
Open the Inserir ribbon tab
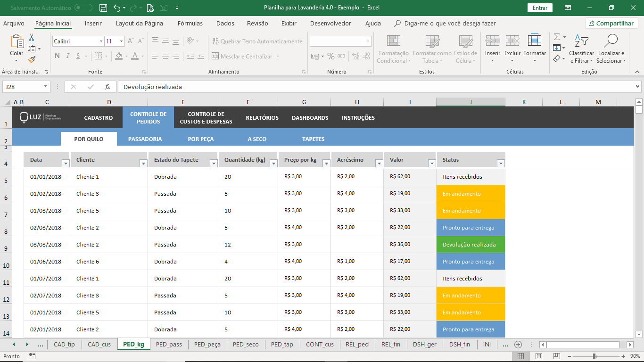point(93,23)
